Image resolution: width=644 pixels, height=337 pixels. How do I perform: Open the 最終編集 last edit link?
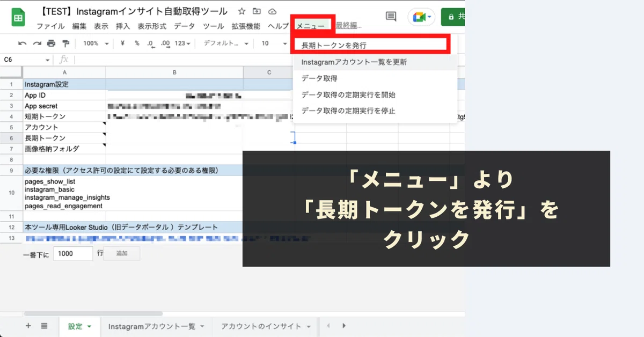tap(348, 26)
